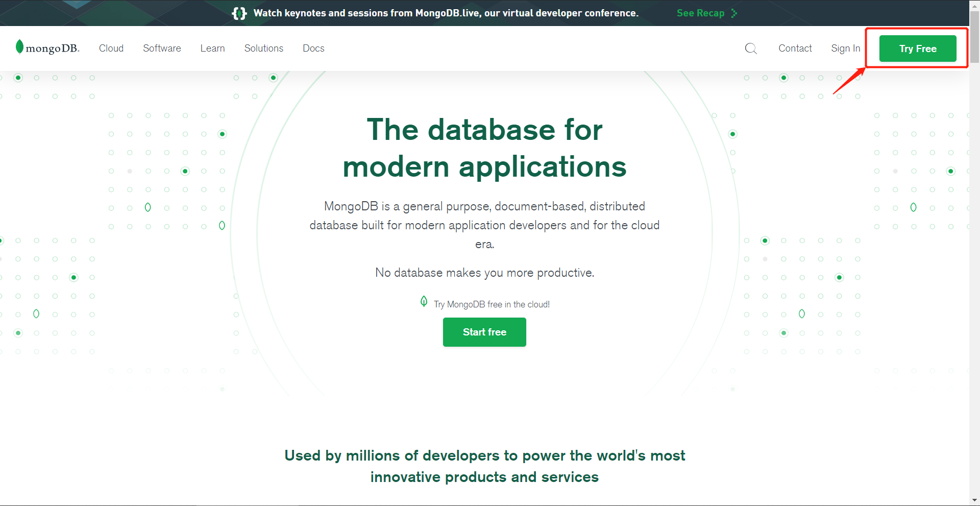980x506 pixels.
Task: Click the Sign In link
Action: coord(845,48)
